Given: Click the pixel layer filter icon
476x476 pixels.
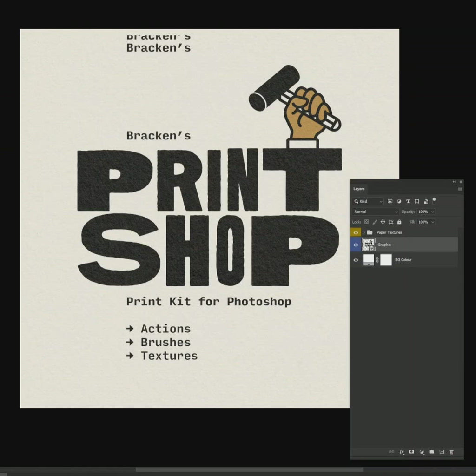Looking at the screenshot, I should (390, 201).
